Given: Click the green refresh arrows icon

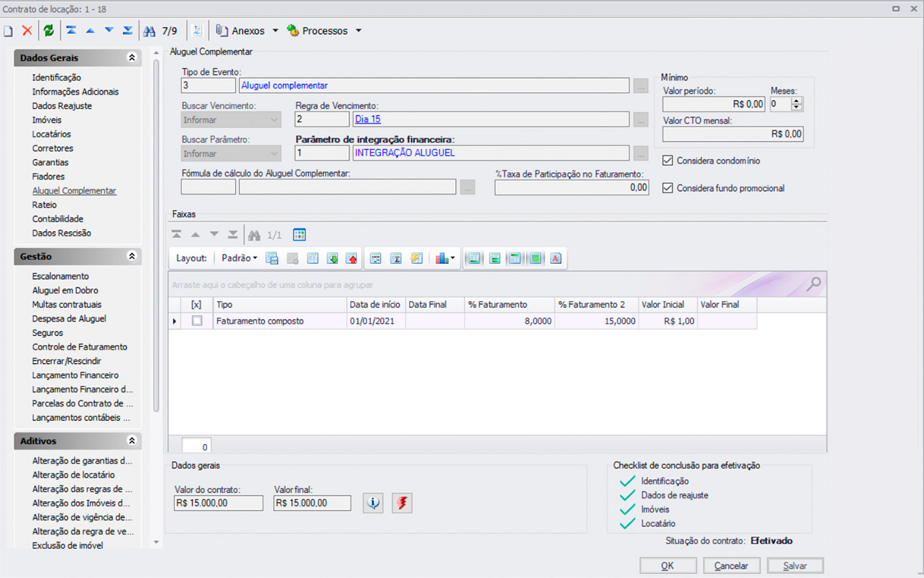Looking at the screenshot, I should (x=48, y=31).
